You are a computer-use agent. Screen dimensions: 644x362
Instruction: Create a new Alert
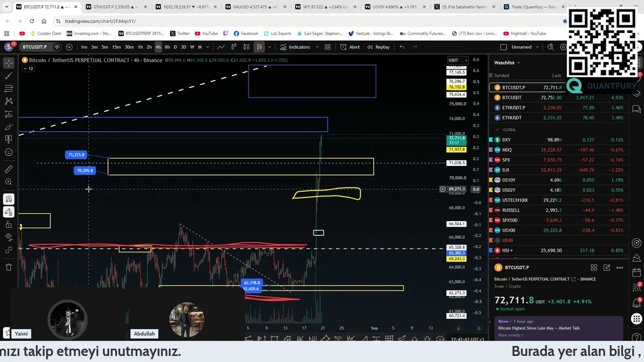point(350,47)
